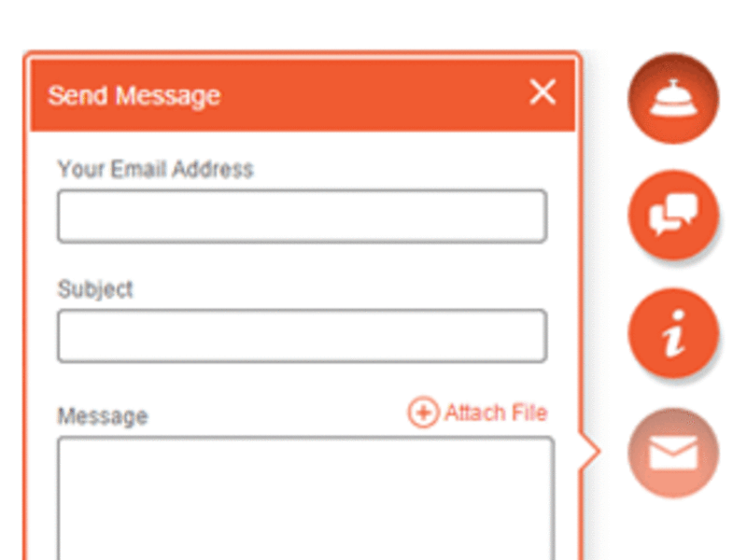
Task: Focus the Subject input field
Action: point(302,336)
